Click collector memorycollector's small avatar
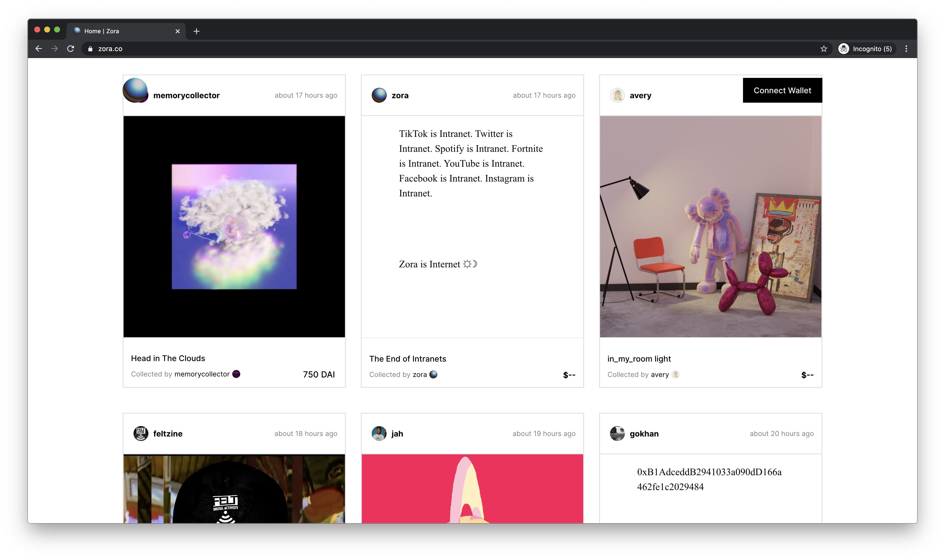 click(236, 374)
